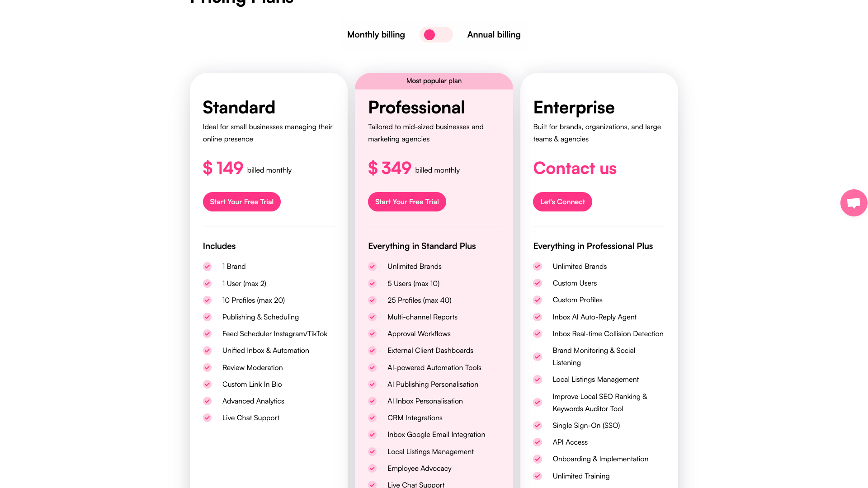This screenshot has width=868, height=488.
Task: Click the checkmark beside CRM Integrations
Action: pos(372,418)
